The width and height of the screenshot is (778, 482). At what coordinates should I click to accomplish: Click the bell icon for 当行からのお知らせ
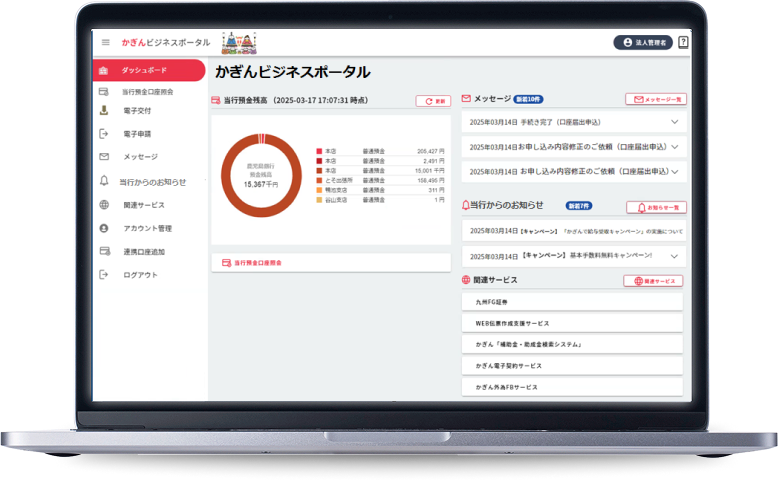click(103, 181)
